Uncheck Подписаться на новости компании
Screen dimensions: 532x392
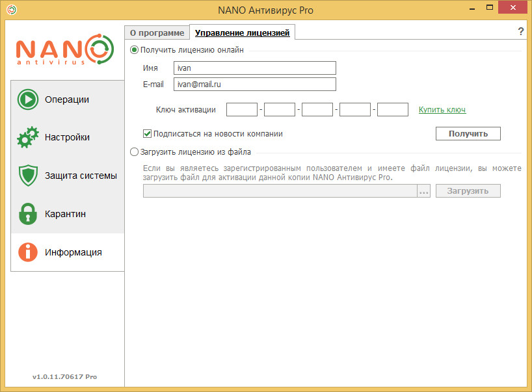coord(147,134)
